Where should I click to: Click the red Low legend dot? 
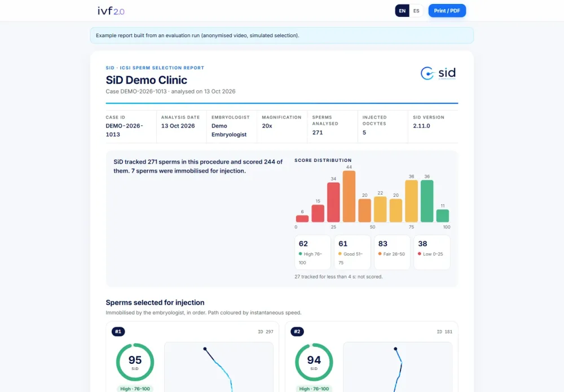click(420, 254)
